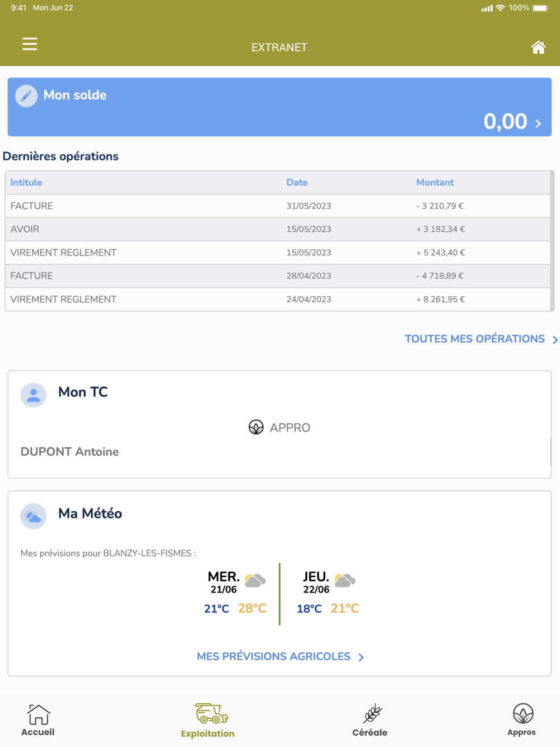Click the APPRO leaf icon
This screenshot has width=560, height=747.
256,427
